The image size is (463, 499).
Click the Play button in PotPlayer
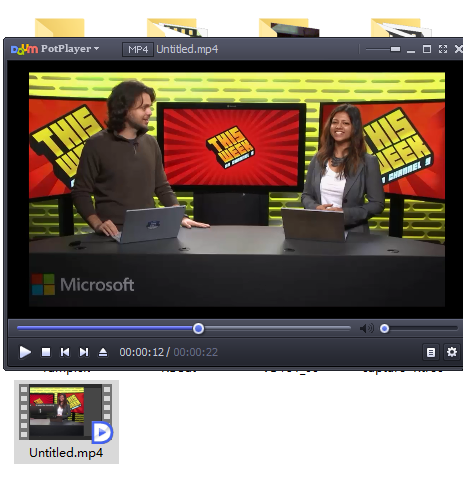(25, 352)
